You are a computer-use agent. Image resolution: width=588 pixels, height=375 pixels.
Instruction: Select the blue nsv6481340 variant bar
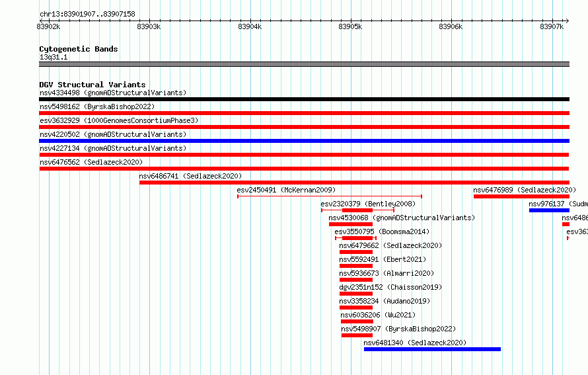point(432,349)
